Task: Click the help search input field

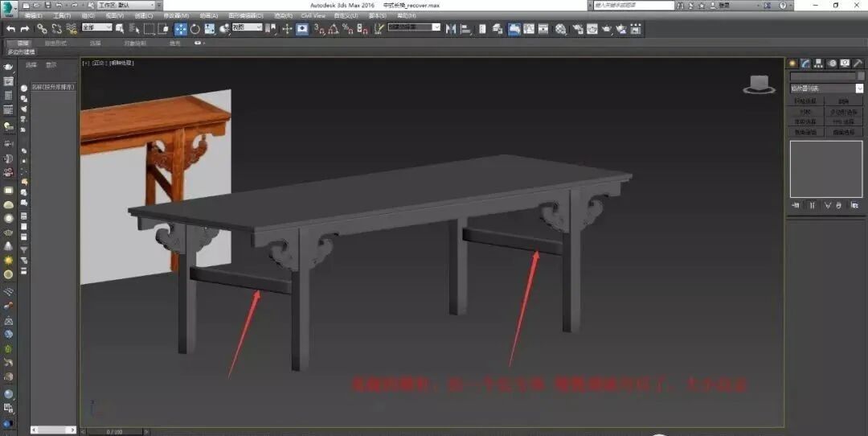Action: [634, 5]
